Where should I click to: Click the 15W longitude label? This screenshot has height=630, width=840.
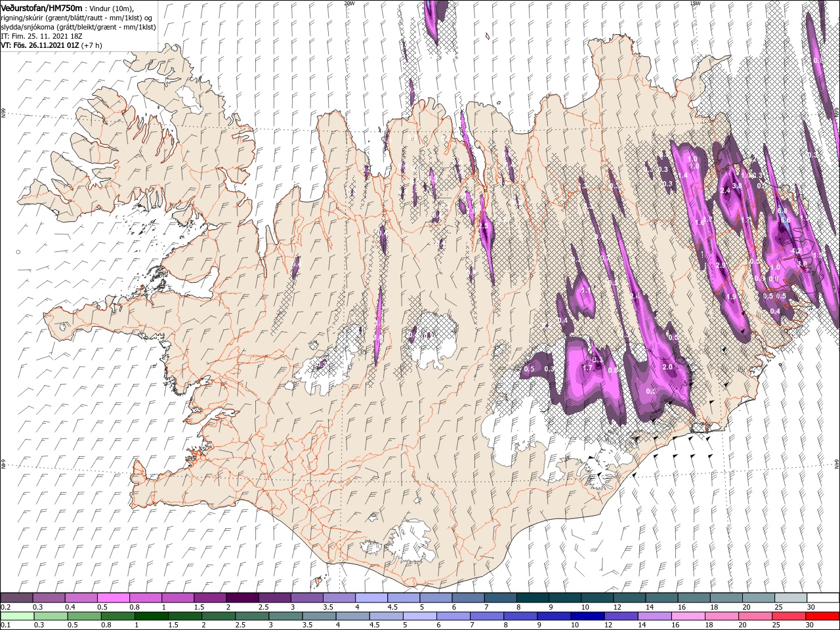pos(695,3)
